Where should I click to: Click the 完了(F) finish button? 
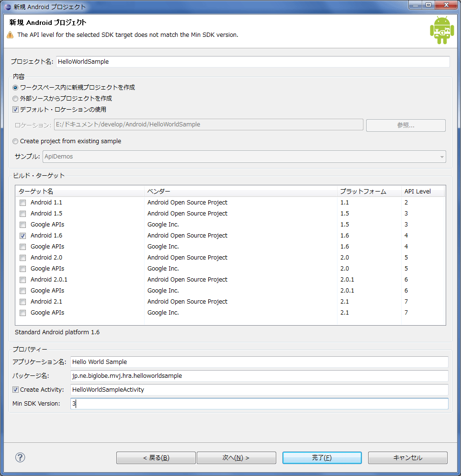(x=322, y=458)
